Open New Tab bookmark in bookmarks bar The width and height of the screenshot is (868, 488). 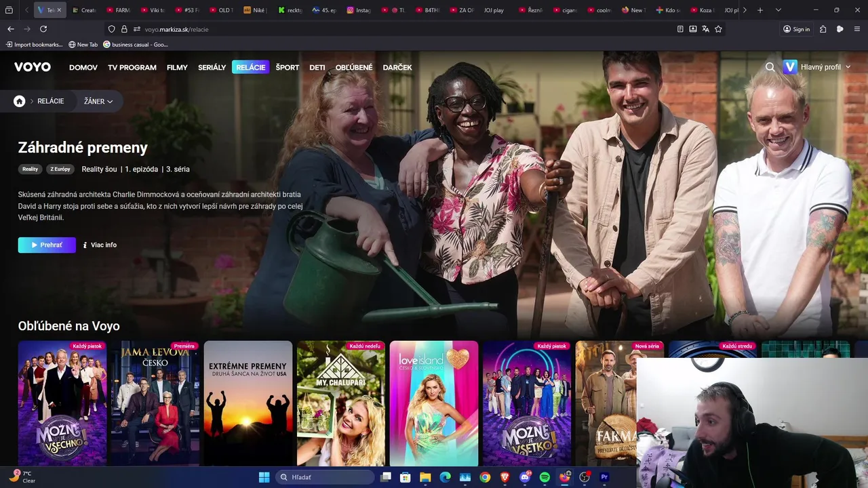pos(83,45)
